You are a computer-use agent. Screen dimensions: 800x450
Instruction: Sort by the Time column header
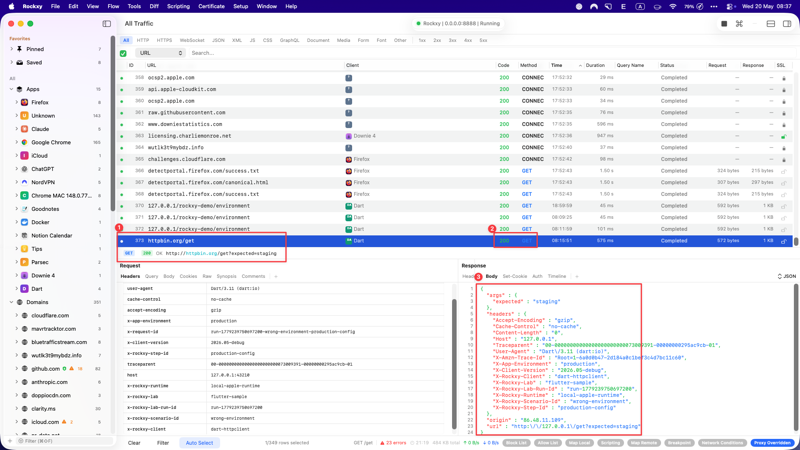pos(556,65)
